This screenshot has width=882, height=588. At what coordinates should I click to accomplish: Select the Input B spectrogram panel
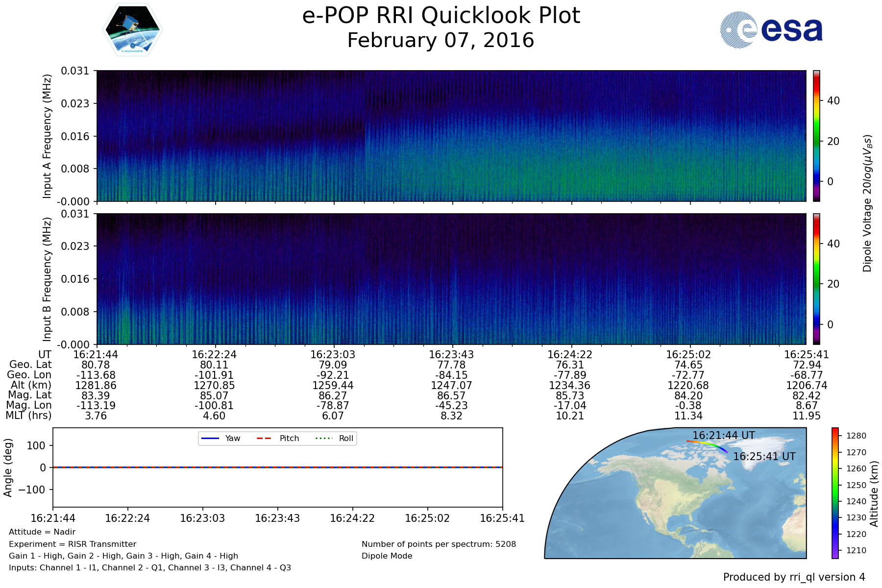click(x=451, y=279)
